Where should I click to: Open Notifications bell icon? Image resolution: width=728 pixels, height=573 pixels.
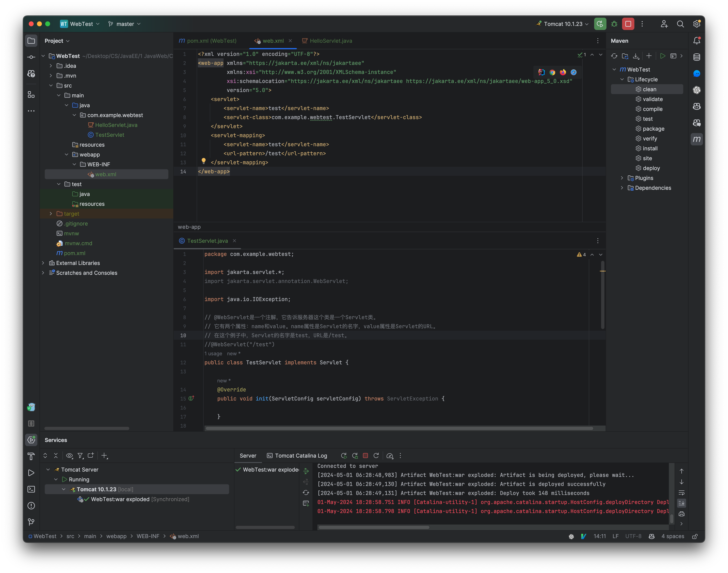[697, 40]
